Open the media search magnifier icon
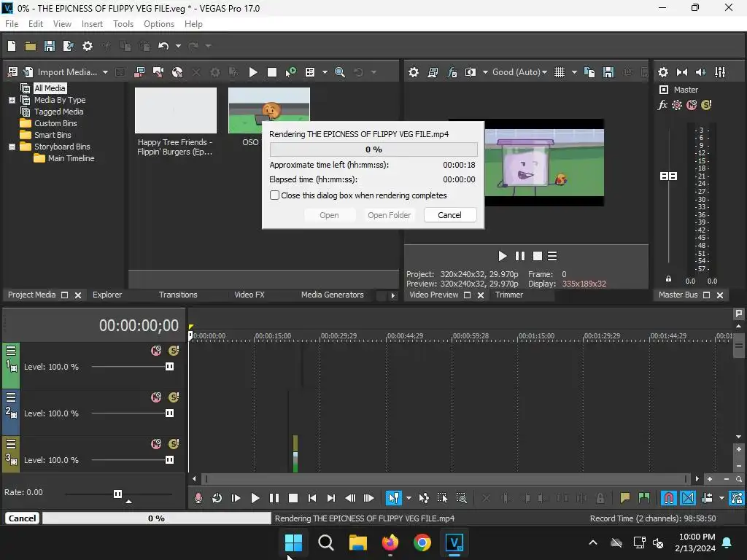 pyautogui.click(x=340, y=72)
